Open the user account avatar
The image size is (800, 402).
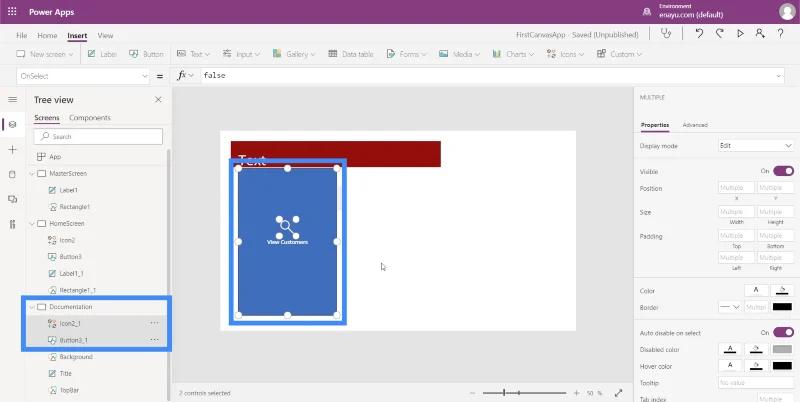pos(787,12)
